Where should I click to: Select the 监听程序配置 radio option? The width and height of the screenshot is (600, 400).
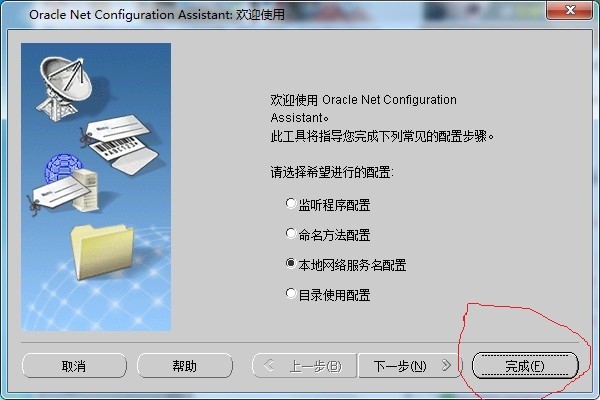pyautogui.click(x=291, y=203)
